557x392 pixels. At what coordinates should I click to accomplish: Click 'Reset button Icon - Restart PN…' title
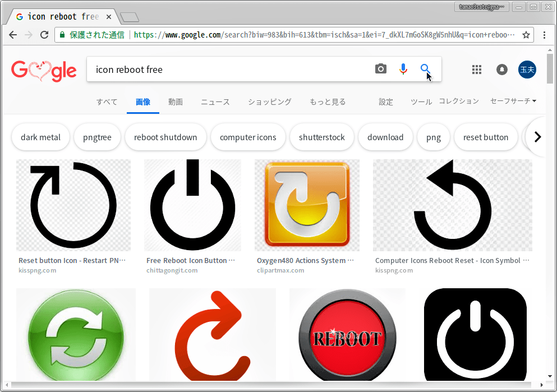coord(72,260)
